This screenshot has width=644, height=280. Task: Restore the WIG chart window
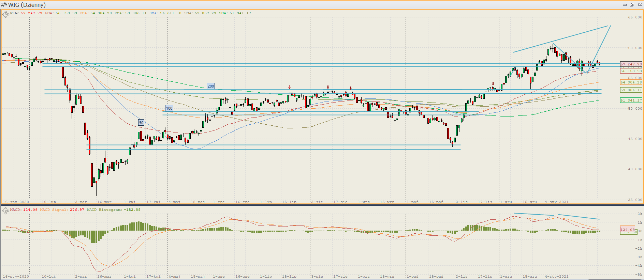click(632, 5)
